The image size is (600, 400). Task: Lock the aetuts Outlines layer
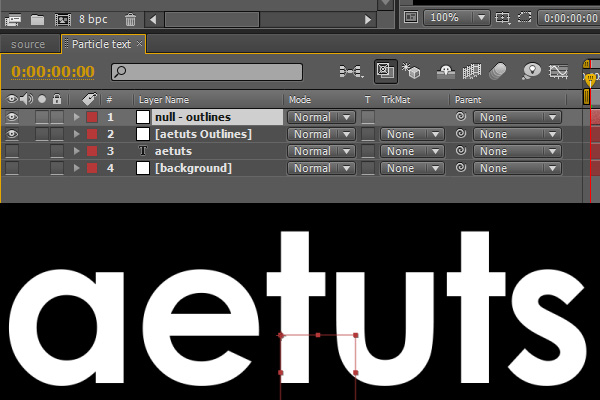(x=57, y=134)
